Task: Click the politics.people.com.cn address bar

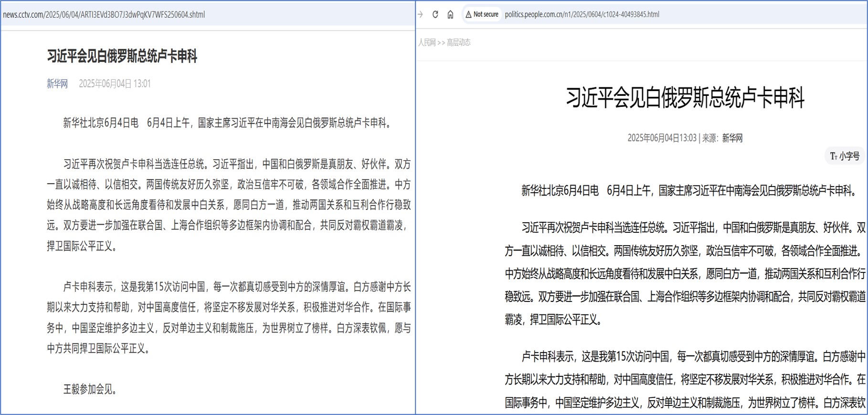Action: click(x=582, y=14)
